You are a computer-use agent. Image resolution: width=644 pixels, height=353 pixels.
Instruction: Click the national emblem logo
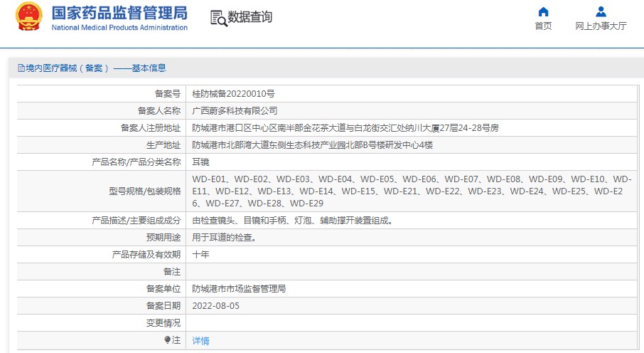pyautogui.click(x=29, y=17)
